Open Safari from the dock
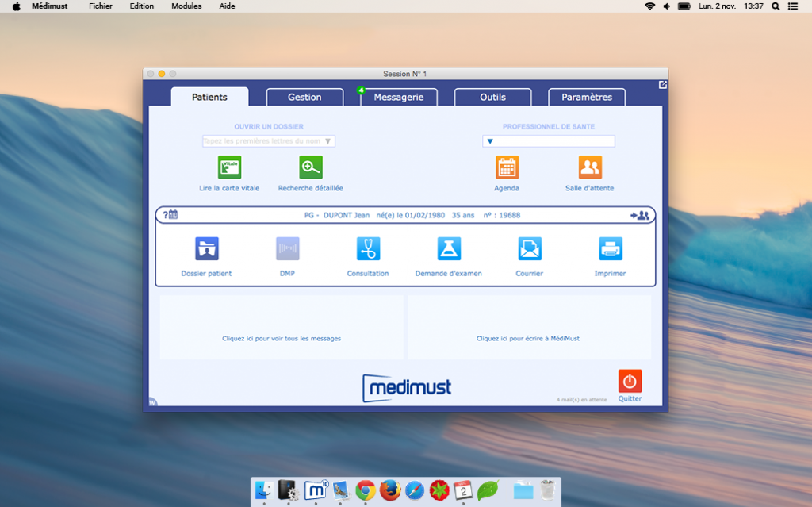This screenshot has width=812, height=507. pos(415,490)
